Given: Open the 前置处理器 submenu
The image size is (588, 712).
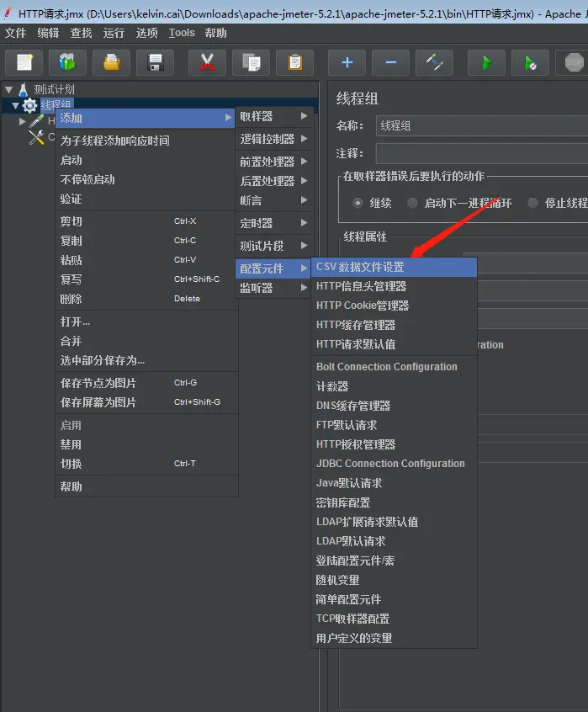Looking at the screenshot, I should tap(274, 162).
